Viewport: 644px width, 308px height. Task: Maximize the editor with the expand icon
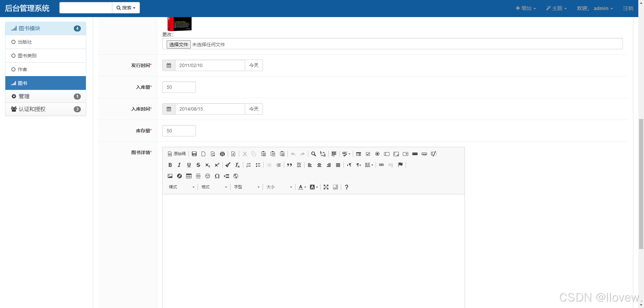pos(326,187)
